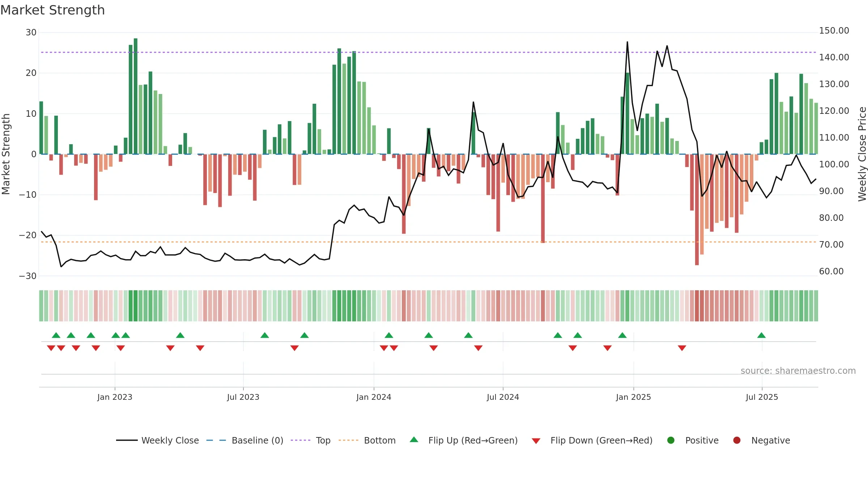The image size is (868, 488).
Task: Click the 0 tick on the left axis
Action: pyautogui.click(x=34, y=154)
